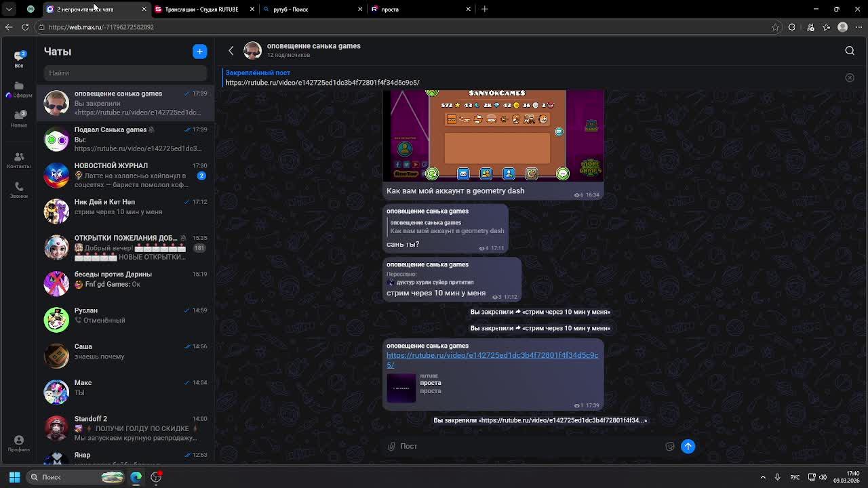Image resolution: width=868 pixels, height=488 pixels.
Task: Open chat with Руслан
Action: (125, 319)
